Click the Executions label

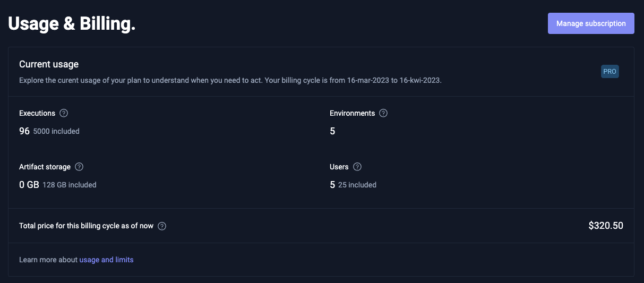tap(37, 113)
